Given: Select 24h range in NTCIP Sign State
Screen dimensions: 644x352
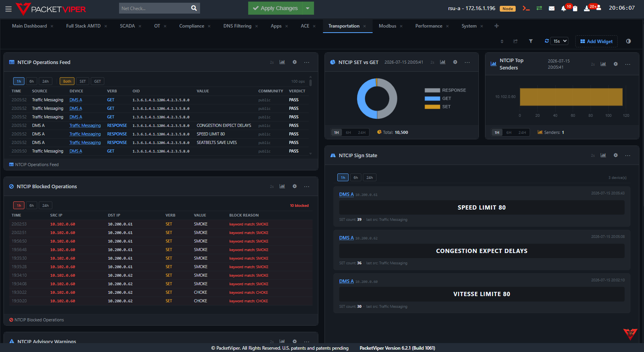Looking at the screenshot, I should 369,177.
